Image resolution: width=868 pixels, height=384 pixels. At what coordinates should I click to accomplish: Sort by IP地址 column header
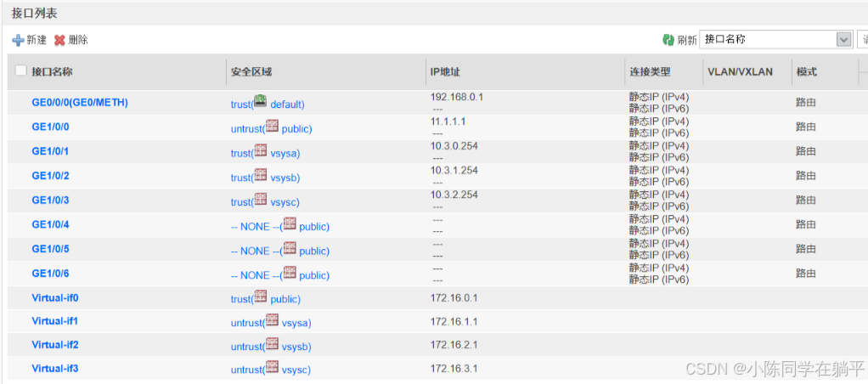point(446,71)
